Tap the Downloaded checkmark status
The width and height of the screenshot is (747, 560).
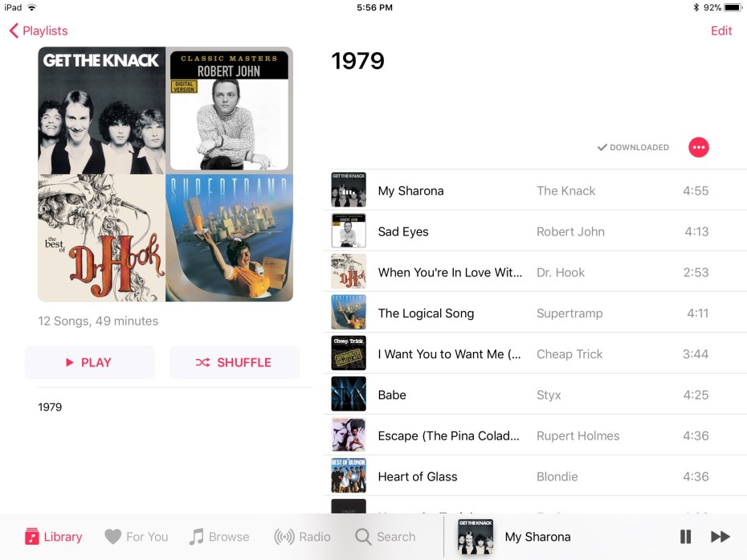click(x=633, y=148)
